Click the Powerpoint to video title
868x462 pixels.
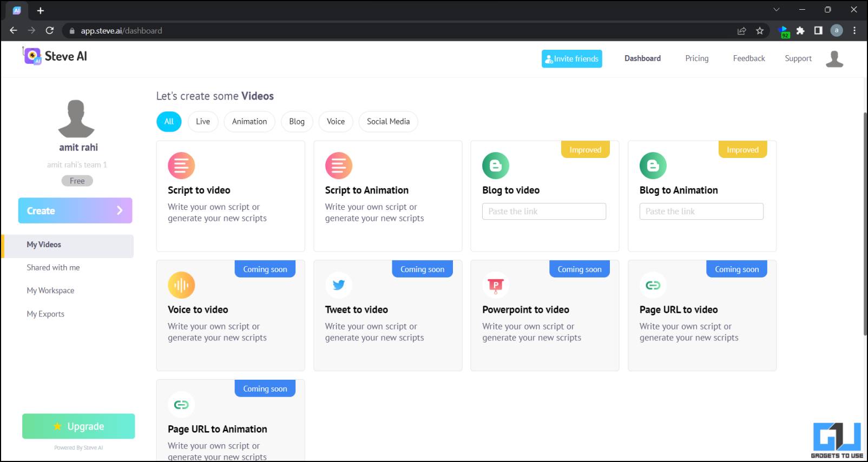coord(525,310)
